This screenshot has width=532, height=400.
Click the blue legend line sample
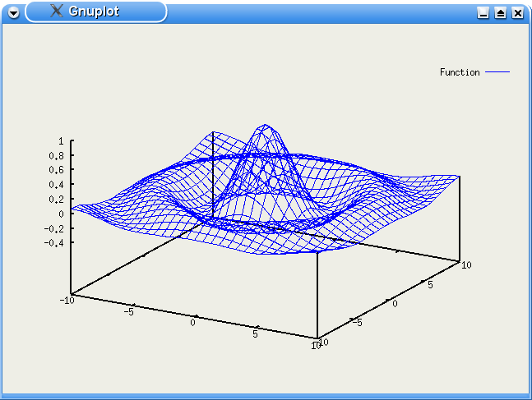click(x=497, y=71)
